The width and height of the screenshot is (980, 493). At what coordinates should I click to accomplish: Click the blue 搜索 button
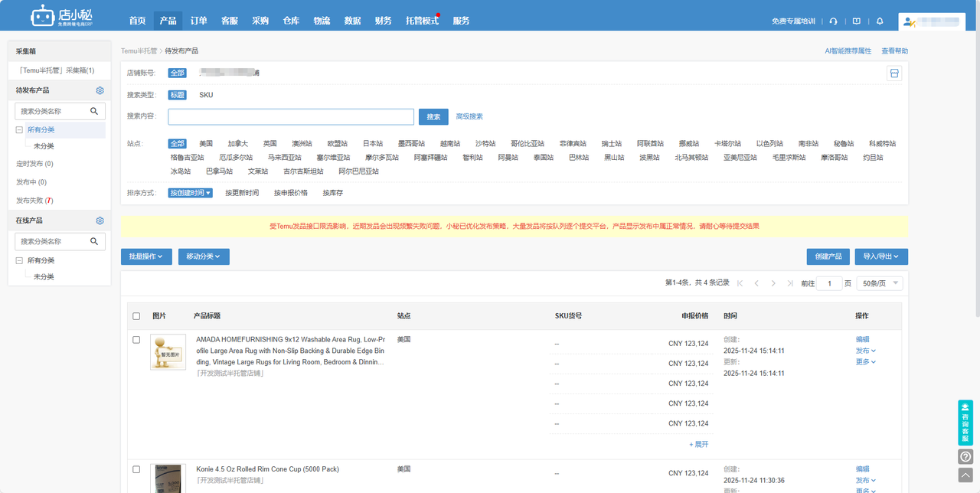coord(433,117)
